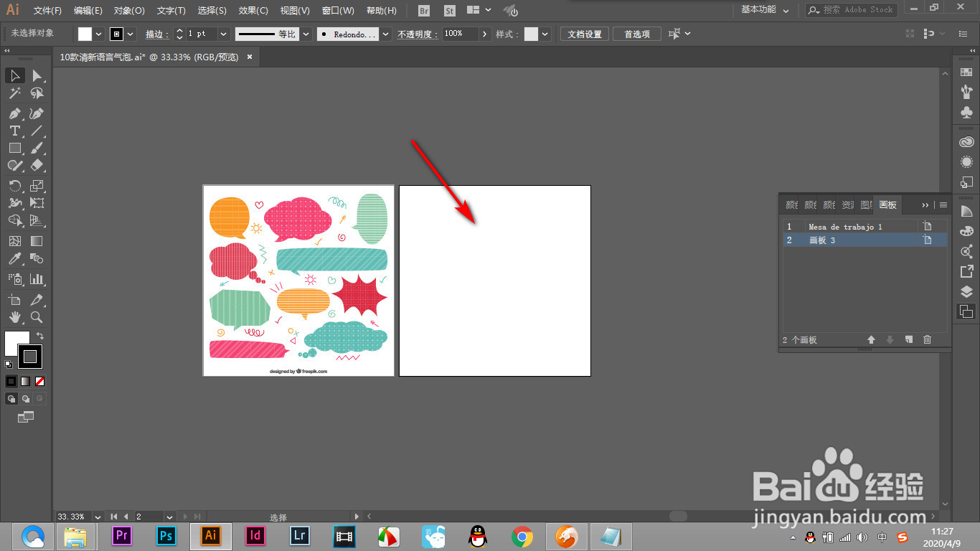Click the horizontal scrollbar thumb

678,516
